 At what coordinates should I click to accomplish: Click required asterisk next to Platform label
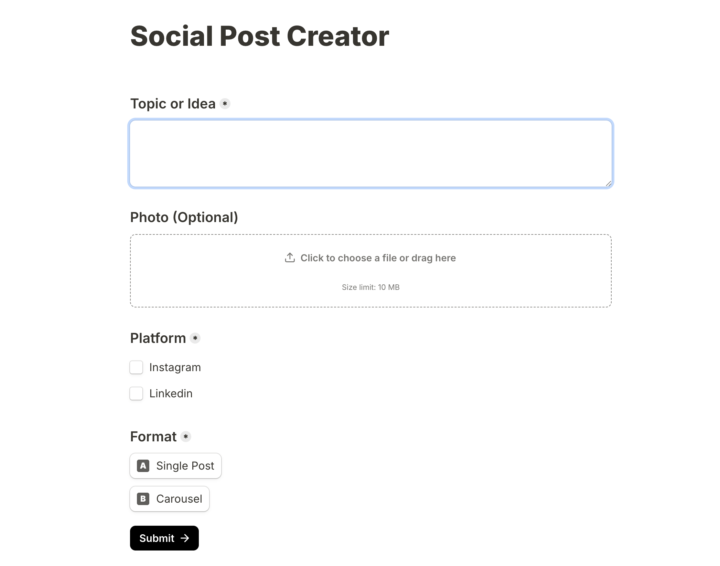pos(195,338)
